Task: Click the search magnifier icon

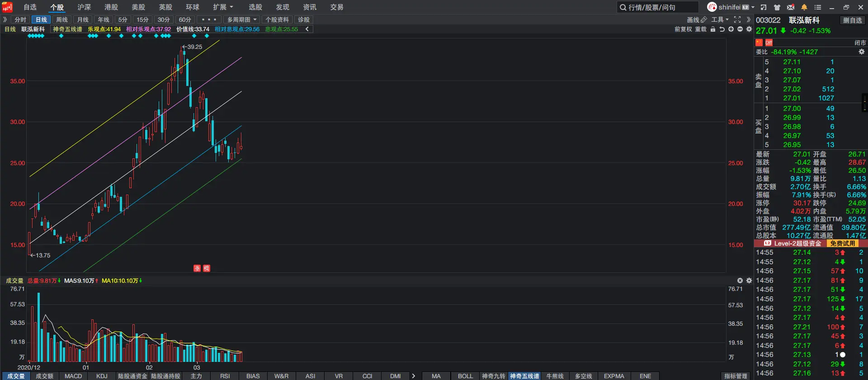Action: point(623,7)
